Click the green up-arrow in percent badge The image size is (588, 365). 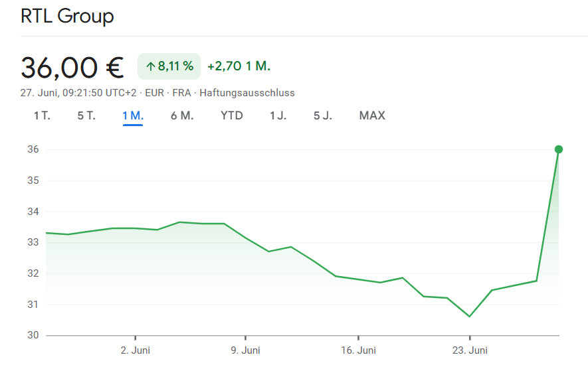click(150, 66)
